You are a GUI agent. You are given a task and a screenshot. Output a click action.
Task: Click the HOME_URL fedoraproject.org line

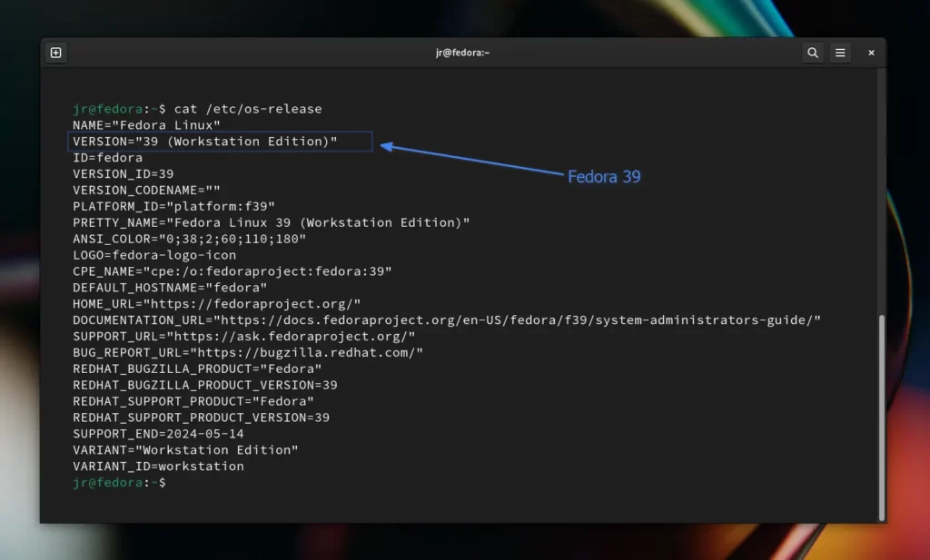[x=216, y=304]
